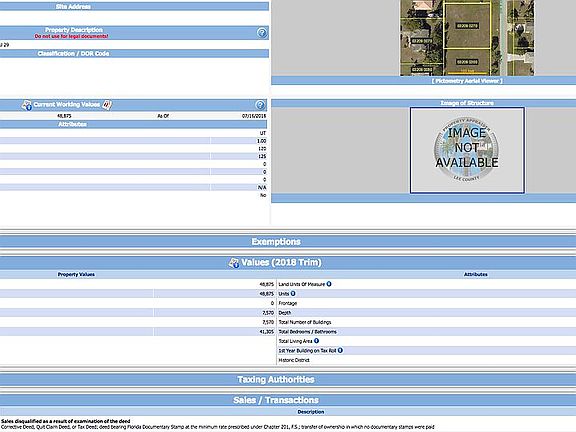Click info icon beside 1st Year Building on Tax Roll
Image resolution: width=576 pixels, height=432 pixels.
pos(340,350)
